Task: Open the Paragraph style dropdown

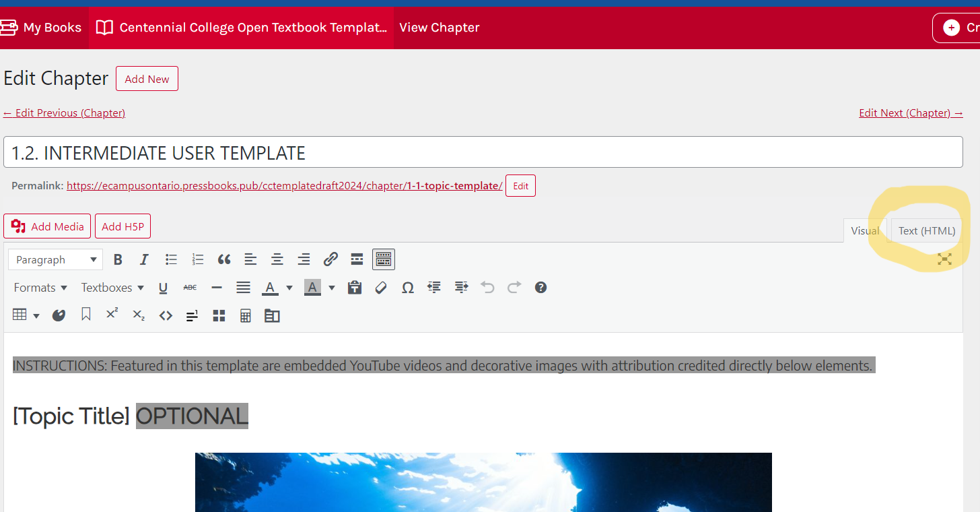Action: 55,259
